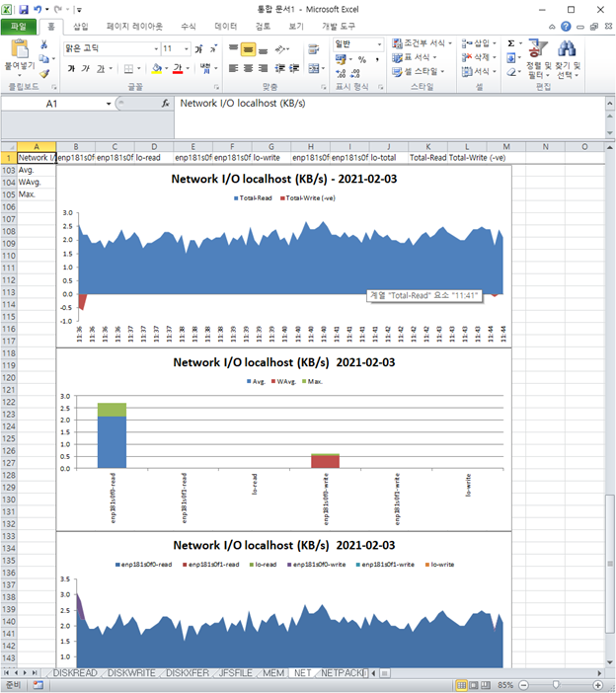Screen dimensions: 616x693
Task: Click 삽입 insert cells button
Action: point(480,42)
